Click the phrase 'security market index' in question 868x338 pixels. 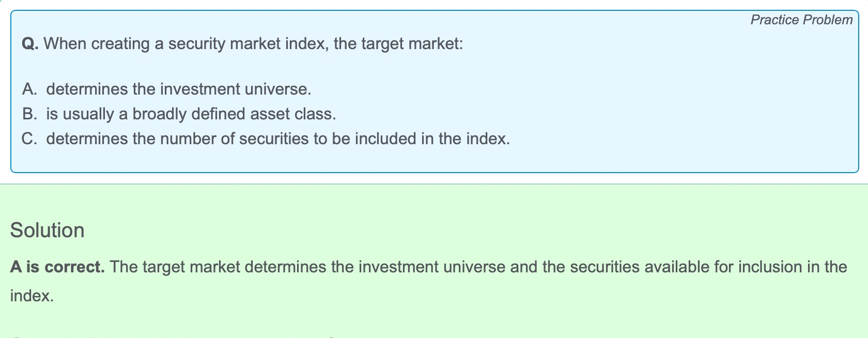point(247,44)
